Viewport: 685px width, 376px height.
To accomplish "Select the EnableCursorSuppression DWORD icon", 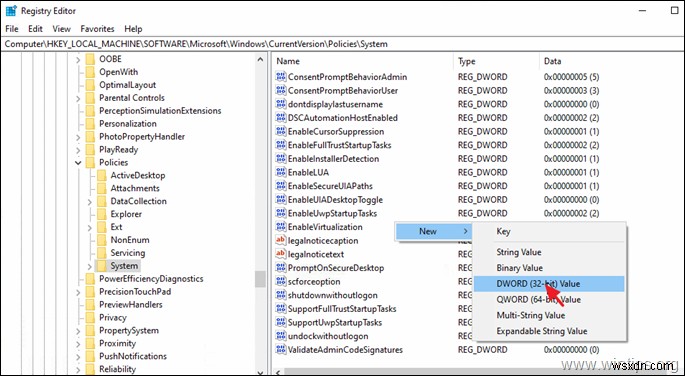I will pyautogui.click(x=280, y=131).
